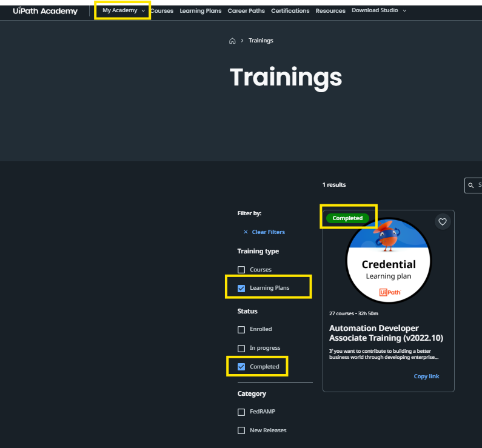Screen dimensions: 482x448
Task: Select the New Releases category checkbox
Action: tap(241, 430)
